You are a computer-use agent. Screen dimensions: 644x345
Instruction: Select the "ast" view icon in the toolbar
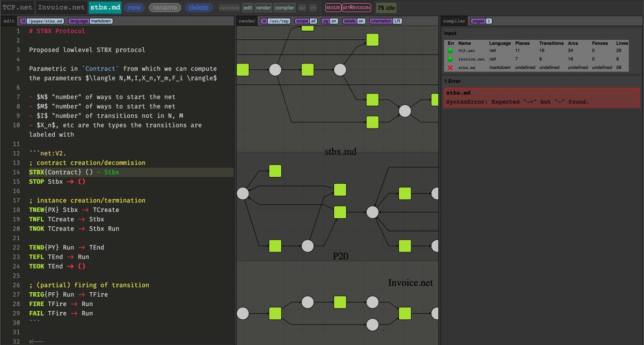[x=303, y=8]
